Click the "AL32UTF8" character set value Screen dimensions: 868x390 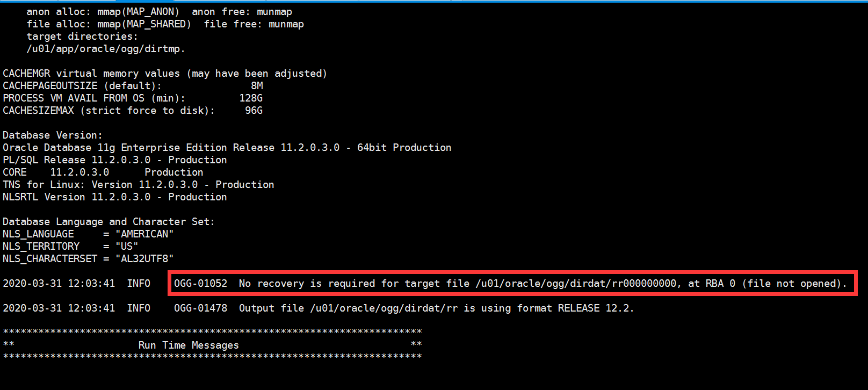tap(144, 259)
